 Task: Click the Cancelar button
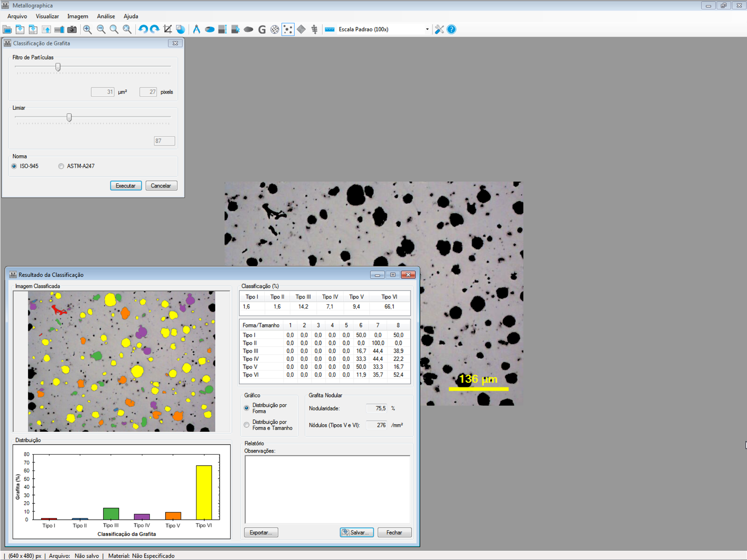coord(161,186)
